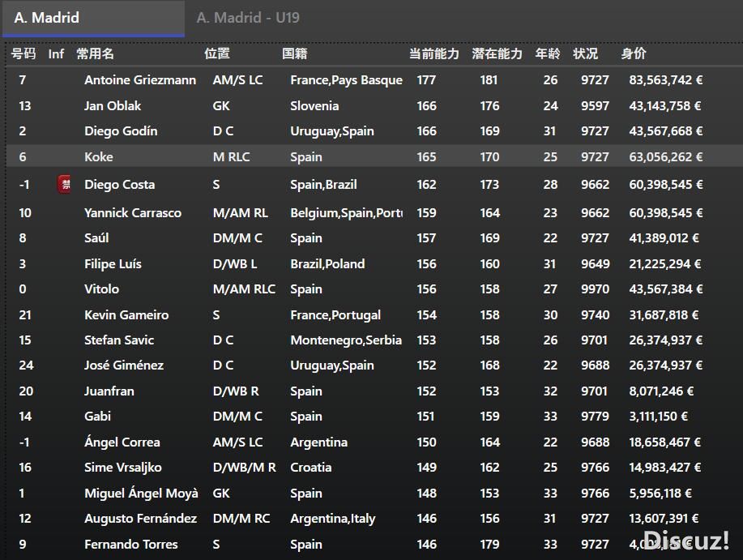Select player Filipe Luís
743x560 pixels.
click(x=113, y=264)
